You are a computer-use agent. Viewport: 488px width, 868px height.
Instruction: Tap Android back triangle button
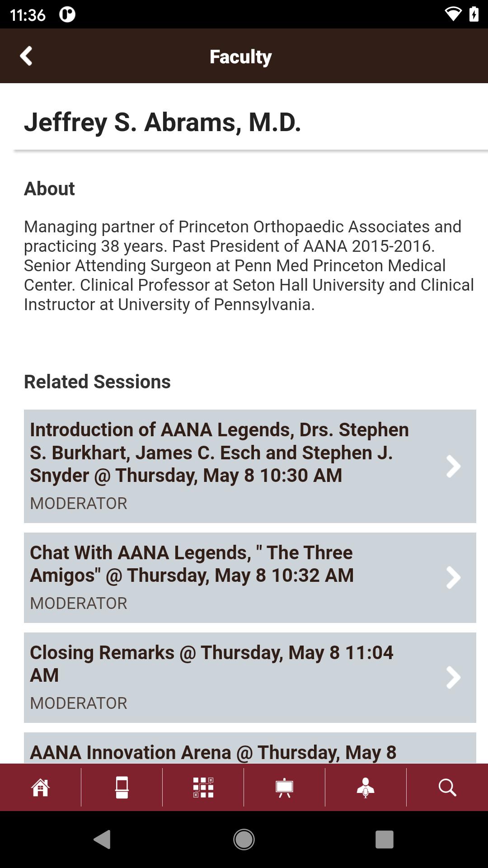[103, 840]
